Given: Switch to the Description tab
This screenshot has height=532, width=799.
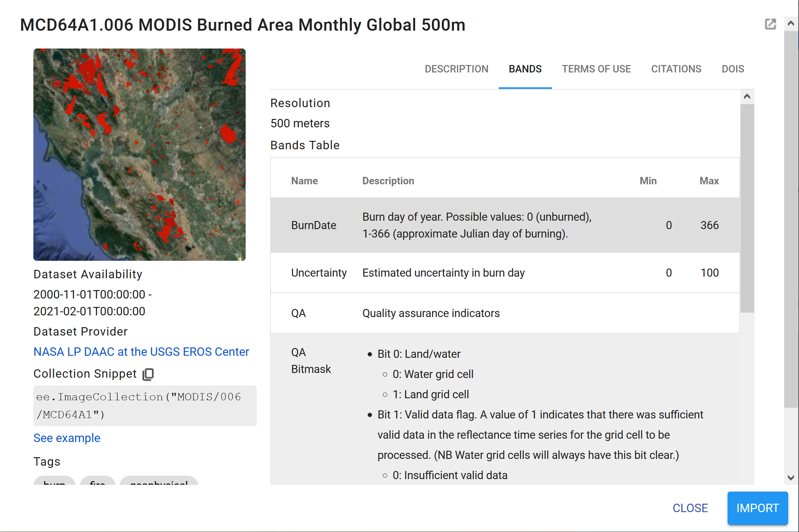Looking at the screenshot, I should click(456, 69).
